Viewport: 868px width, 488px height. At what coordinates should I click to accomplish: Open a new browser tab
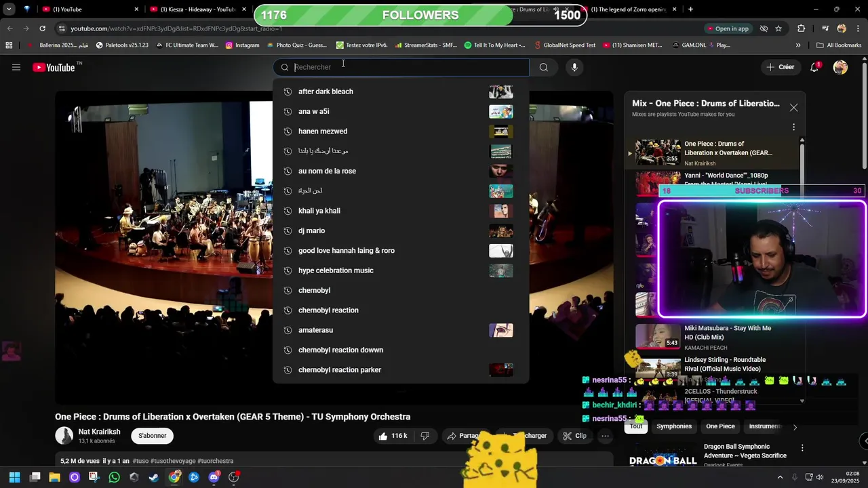690,9
